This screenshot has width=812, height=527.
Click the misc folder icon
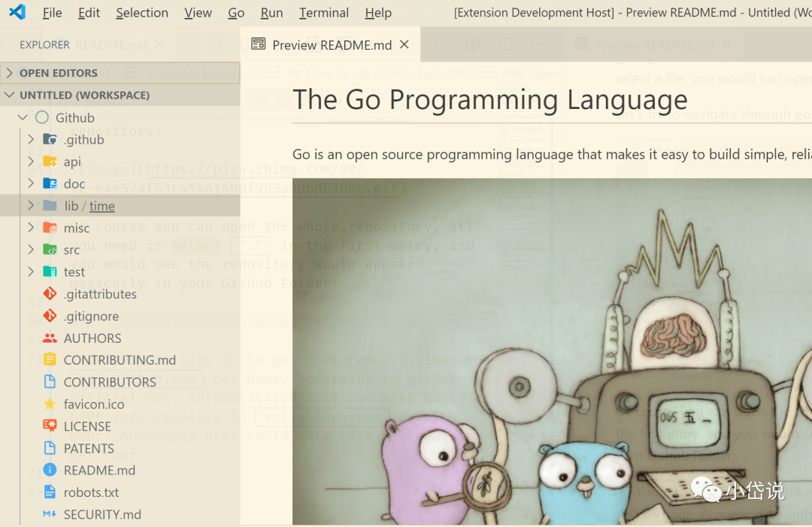click(50, 228)
